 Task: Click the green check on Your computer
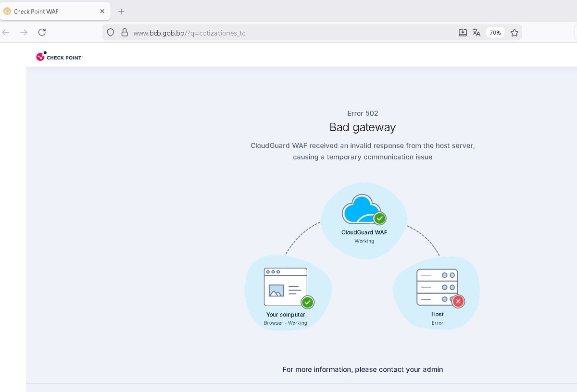pos(308,303)
